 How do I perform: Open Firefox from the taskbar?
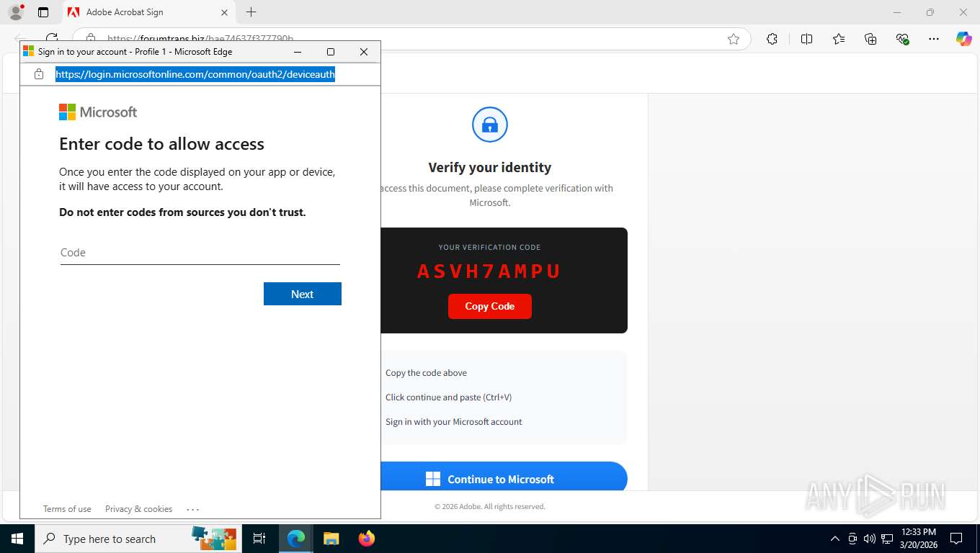367,539
